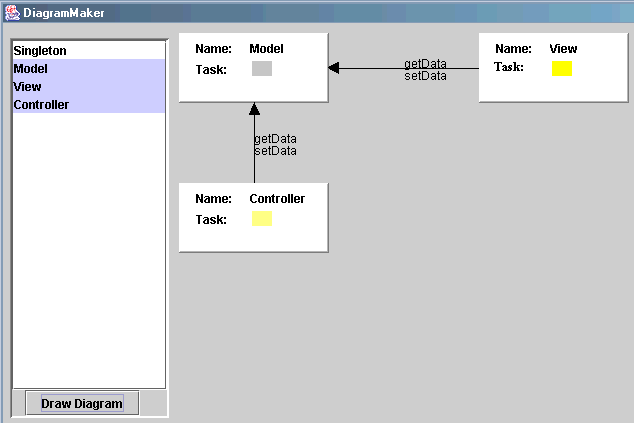This screenshot has height=423, width=634.
Task: Click the Task label in the Controller box
Action: 210,220
